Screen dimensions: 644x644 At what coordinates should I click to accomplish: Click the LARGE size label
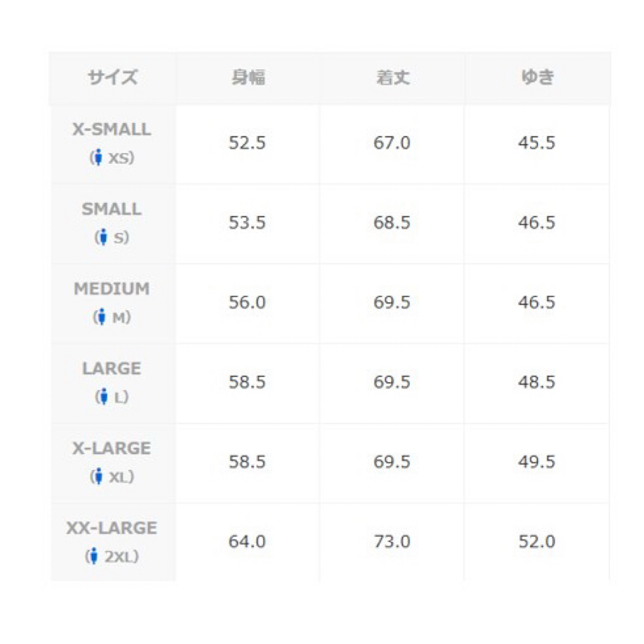pyautogui.click(x=112, y=369)
